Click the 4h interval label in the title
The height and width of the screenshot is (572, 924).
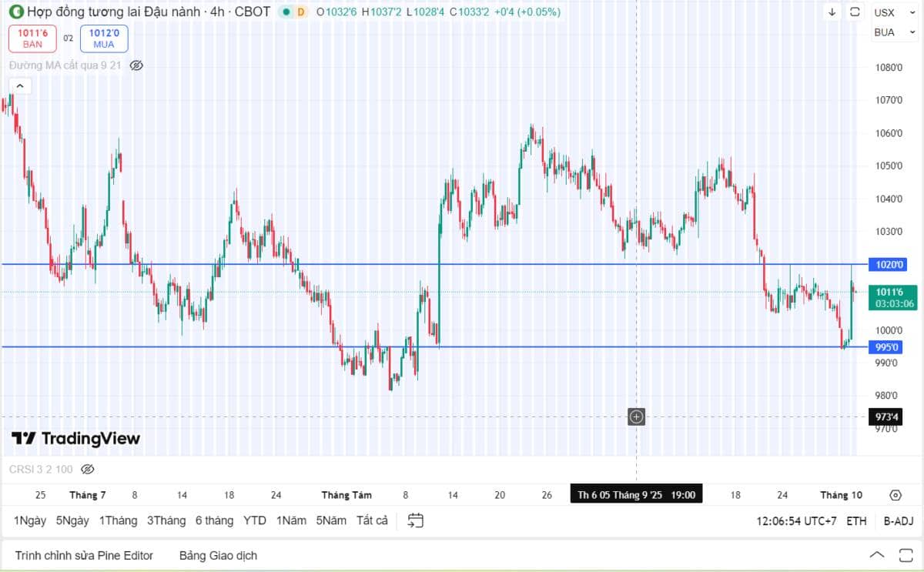(219, 12)
